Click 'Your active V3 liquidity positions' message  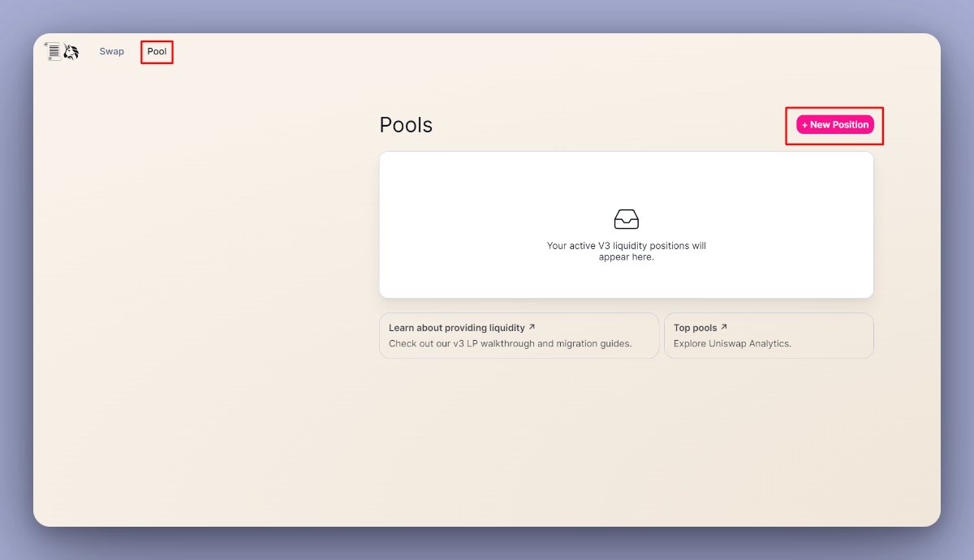(x=627, y=251)
